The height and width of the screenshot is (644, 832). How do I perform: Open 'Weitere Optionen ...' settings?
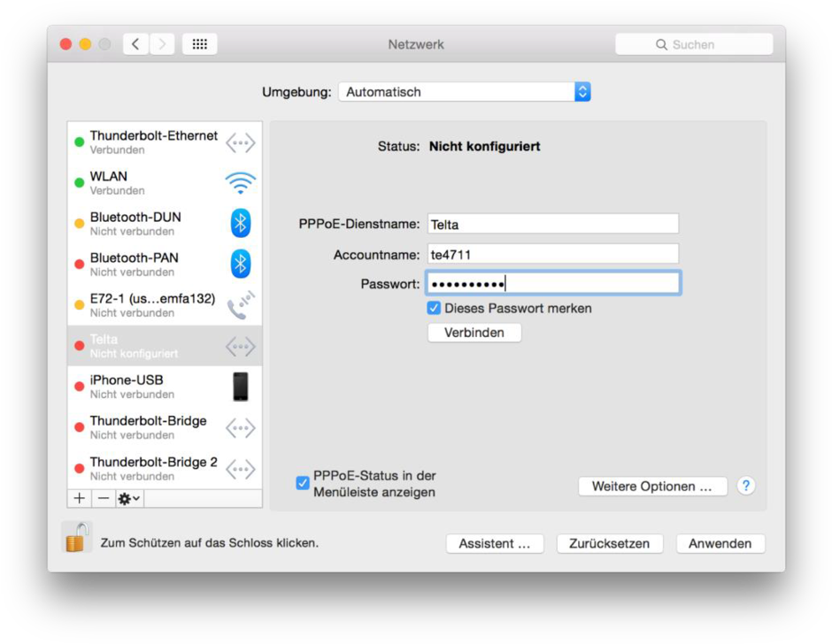click(652, 487)
